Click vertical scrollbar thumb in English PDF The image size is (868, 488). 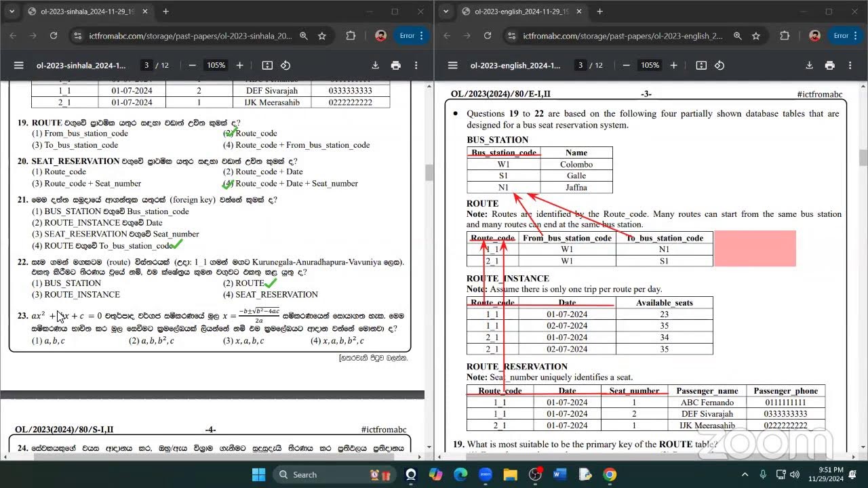(x=863, y=157)
